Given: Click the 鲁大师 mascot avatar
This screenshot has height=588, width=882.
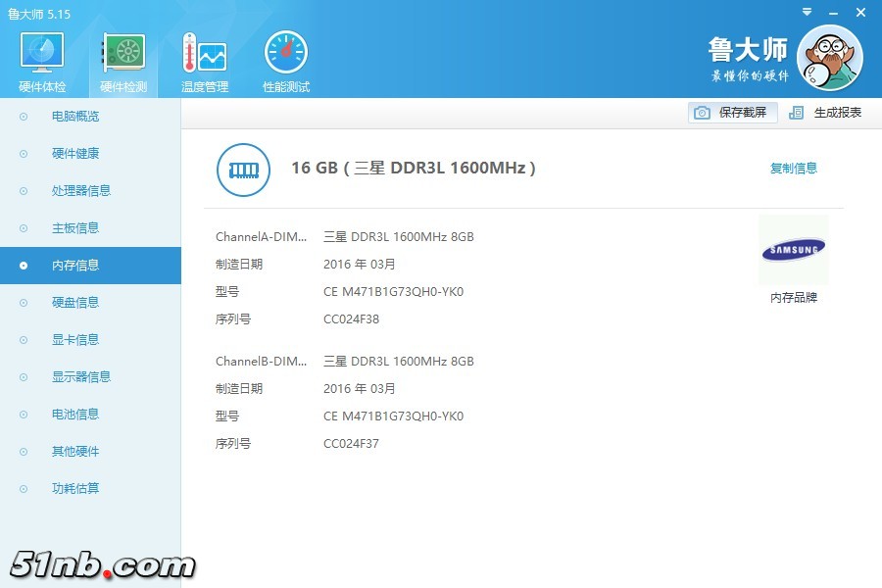Looking at the screenshot, I should [829, 58].
